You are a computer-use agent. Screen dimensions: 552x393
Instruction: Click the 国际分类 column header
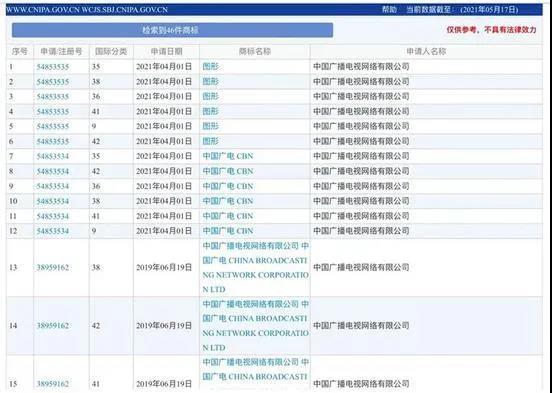pos(111,52)
